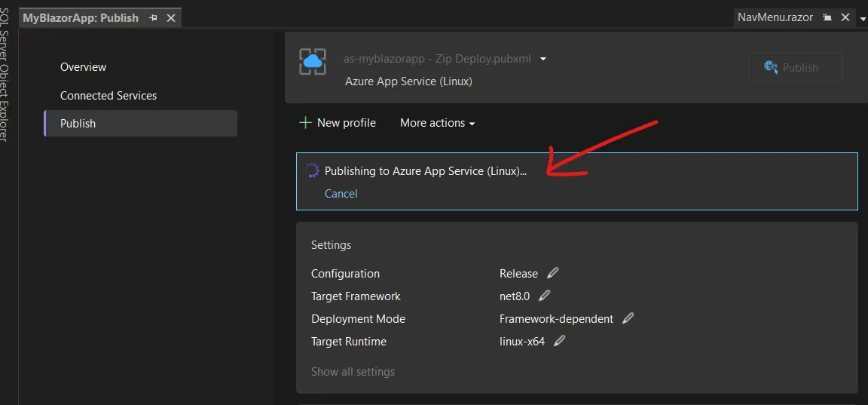Click the Configuration label
The height and width of the screenshot is (405, 868).
[345, 274]
